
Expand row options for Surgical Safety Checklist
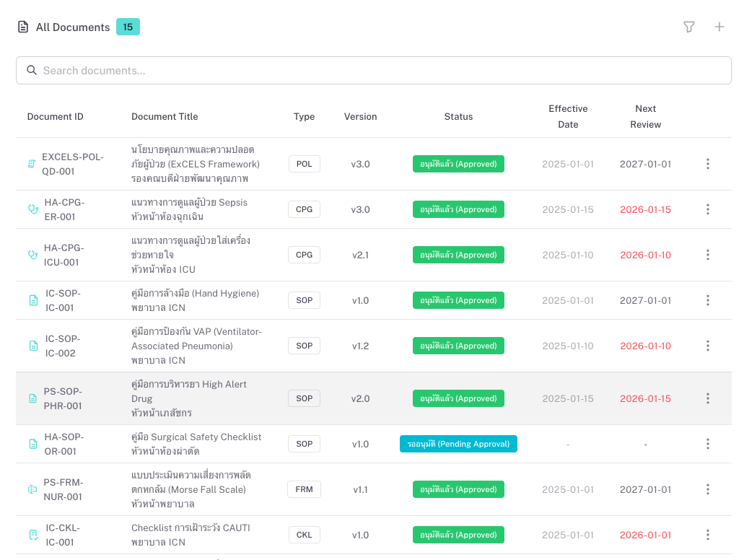coord(707,444)
